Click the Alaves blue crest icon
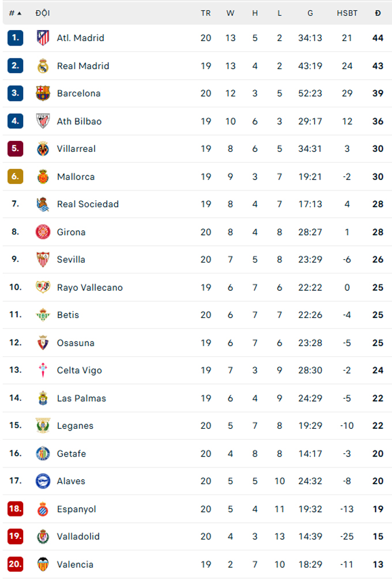The width and height of the screenshot is (392, 584). tap(43, 481)
